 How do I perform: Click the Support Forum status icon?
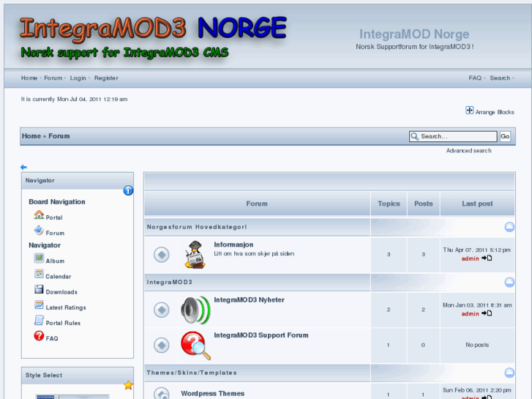pos(162,345)
